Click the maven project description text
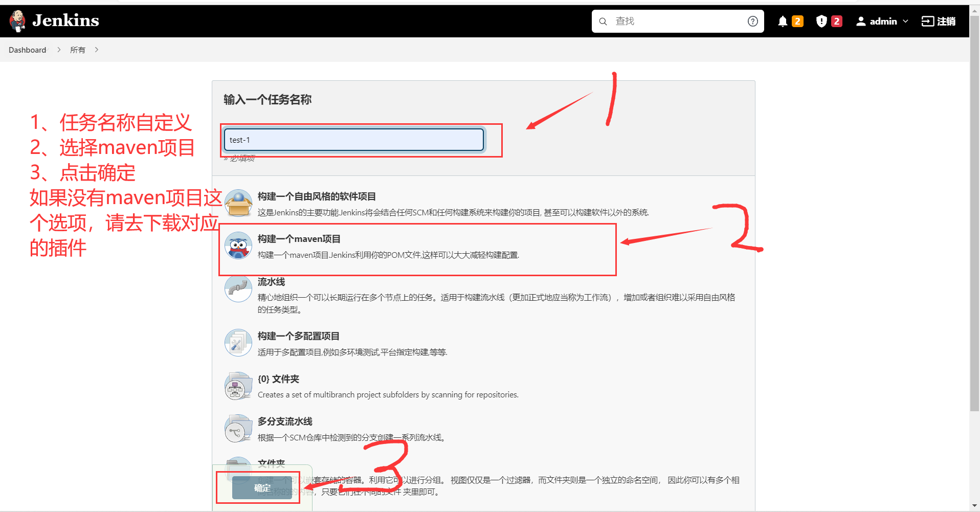This screenshot has height=512, width=980. click(388, 255)
